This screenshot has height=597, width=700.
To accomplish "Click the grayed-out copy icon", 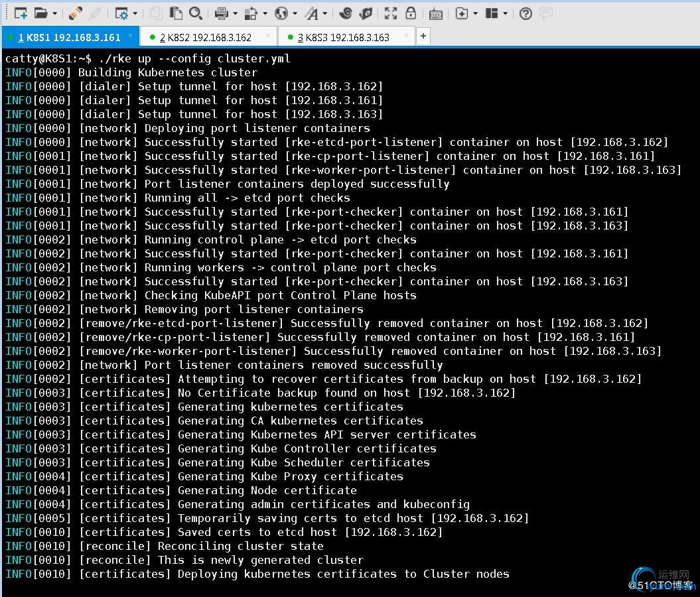I will [156, 13].
